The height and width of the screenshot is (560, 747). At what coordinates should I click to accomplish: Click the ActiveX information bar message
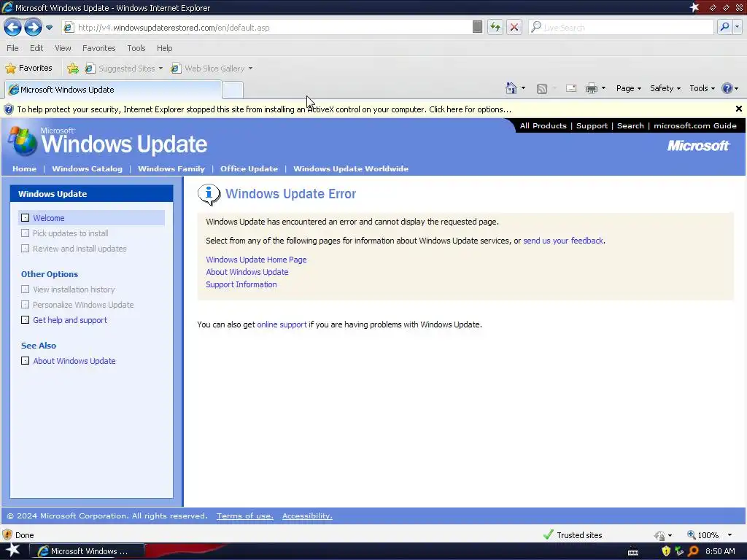(x=264, y=109)
